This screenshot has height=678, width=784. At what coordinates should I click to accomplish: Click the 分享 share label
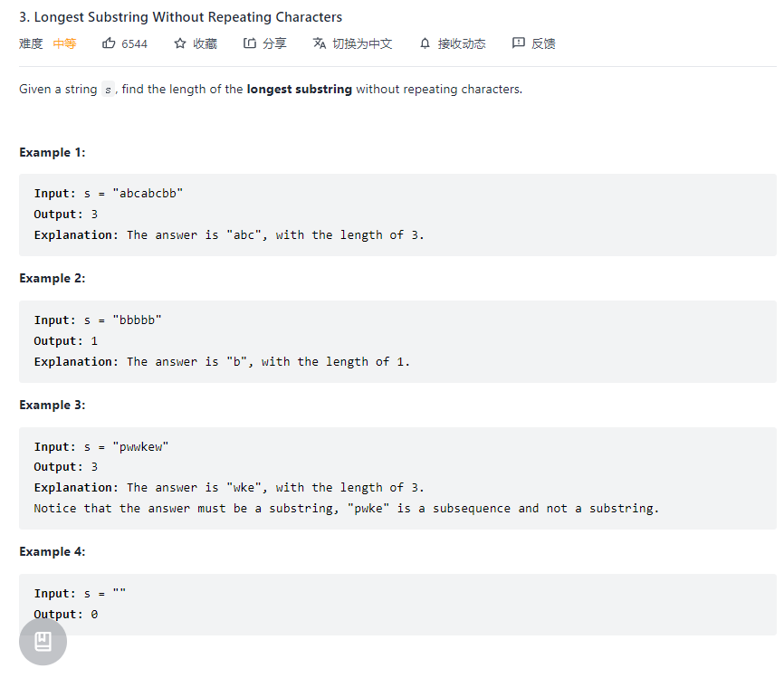tap(274, 43)
